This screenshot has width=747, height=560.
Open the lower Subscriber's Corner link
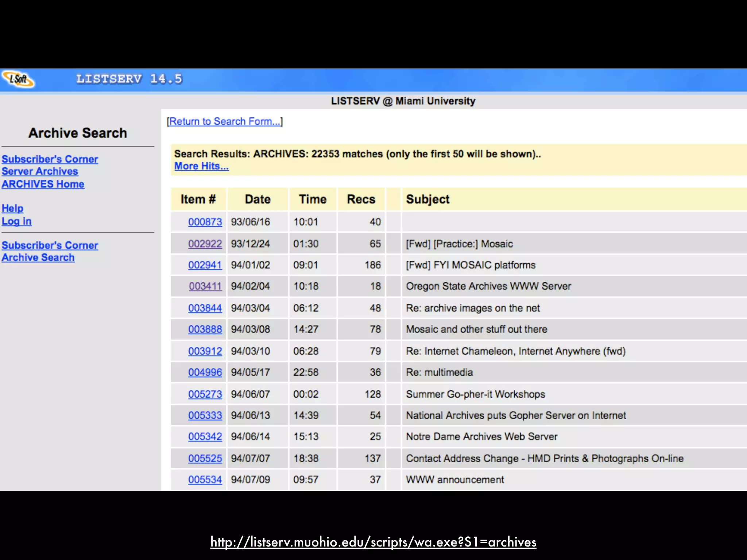[x=50, y=245]
